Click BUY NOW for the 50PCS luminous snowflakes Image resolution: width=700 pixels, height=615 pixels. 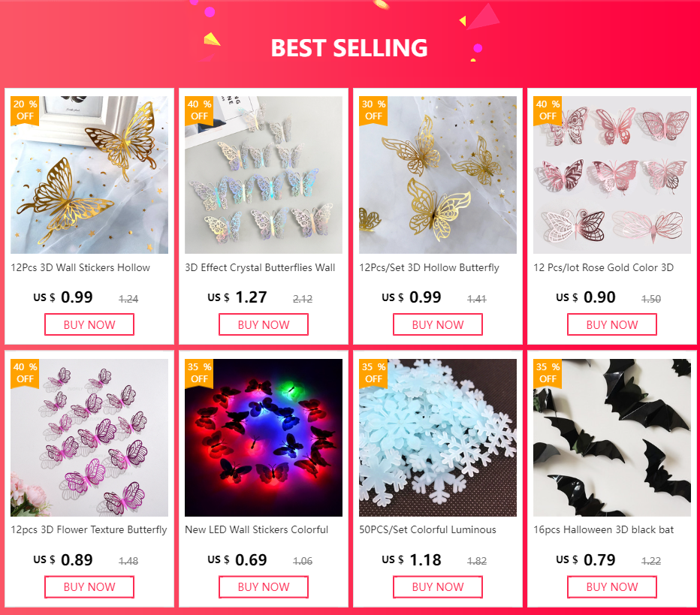click(438, 587)
